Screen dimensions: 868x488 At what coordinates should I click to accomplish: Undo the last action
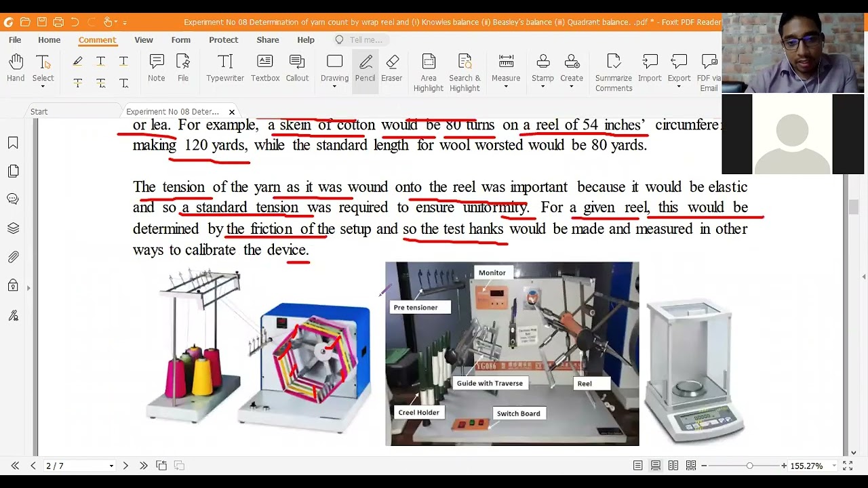pos(75,22)
